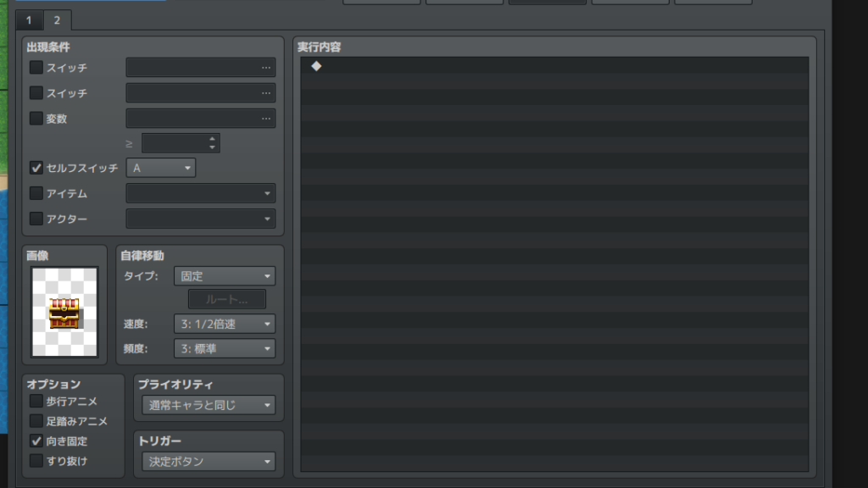Click the ルート... button

pyautogui.click(x=227, y=299)
